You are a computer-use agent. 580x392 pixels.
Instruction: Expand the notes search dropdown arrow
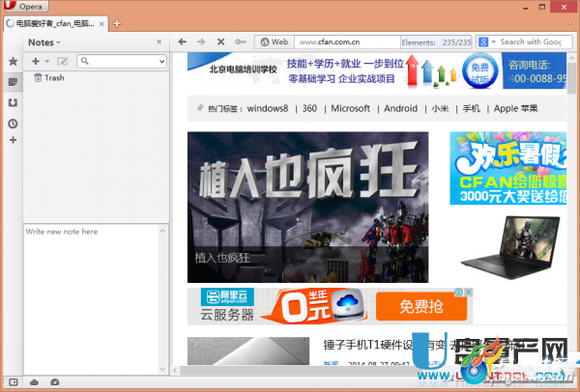coord(161,62)
